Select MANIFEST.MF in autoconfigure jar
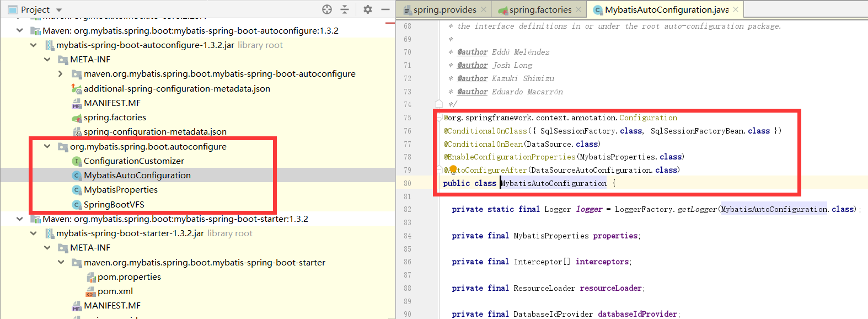This screenshot has height=319, width=868. coord(112,103)
